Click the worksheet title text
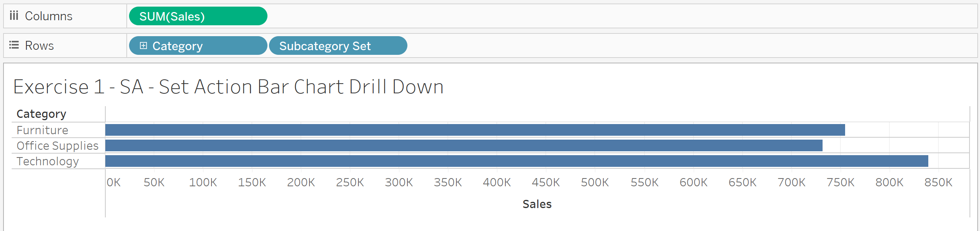This screenshot has height=231, width=980. 228,86
